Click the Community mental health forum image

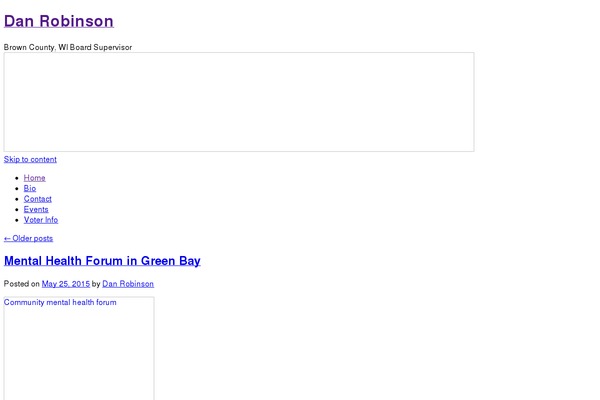point(79,348)
